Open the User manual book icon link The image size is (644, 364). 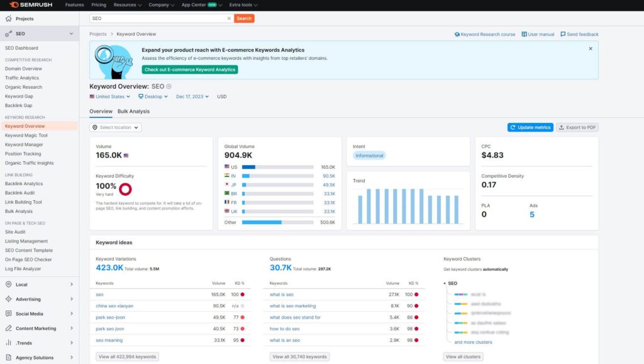tap(538, 34)
